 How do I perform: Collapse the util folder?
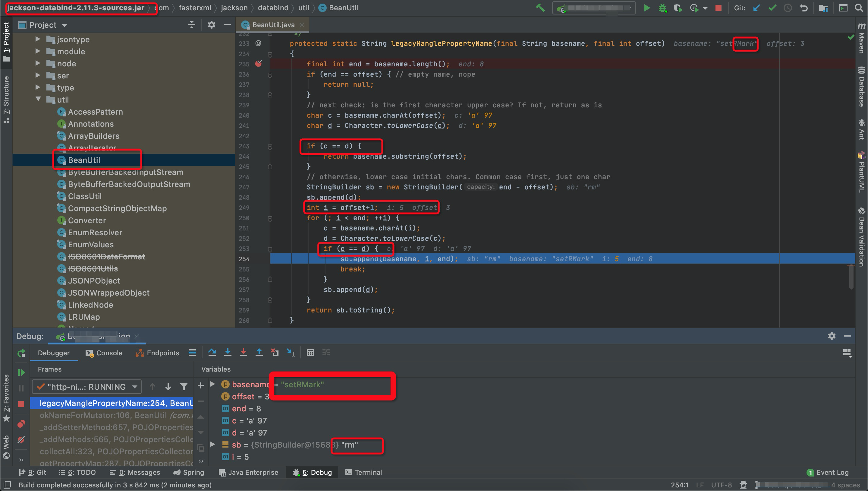(38, 100)
